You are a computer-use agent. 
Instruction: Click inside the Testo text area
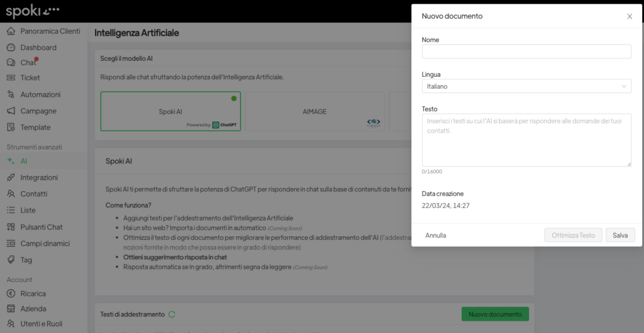coord(526,139)
